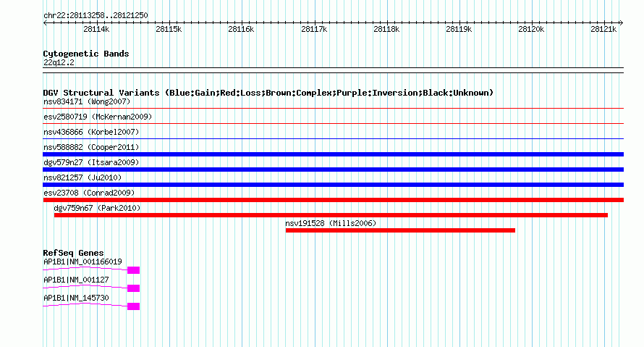Open variant esv2580719 (McKernan2009) label
The width and height of the screenshot is (644, 347).
pyautogui.click(x=98, y=117)
